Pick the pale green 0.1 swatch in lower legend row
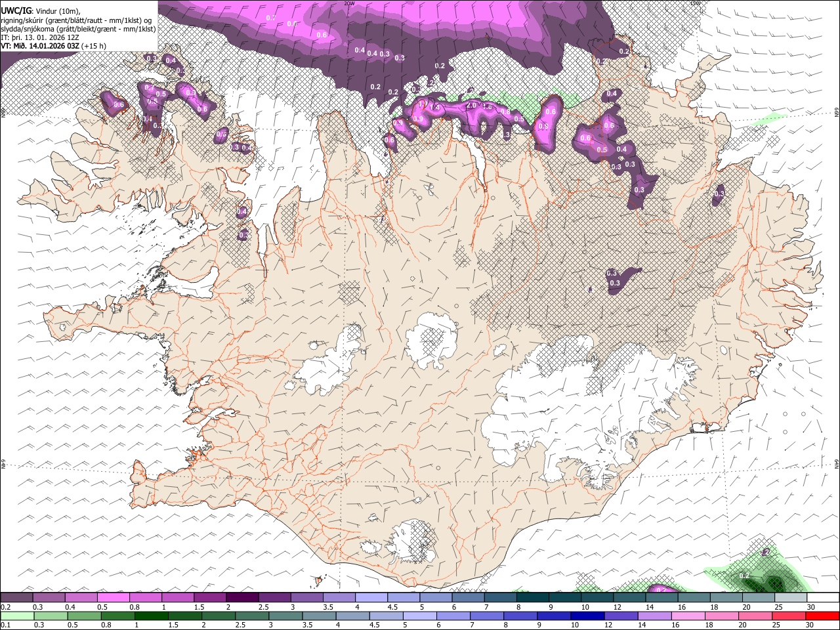The width and height of the screenshot is (840, 630). click(x=16, y=616)
